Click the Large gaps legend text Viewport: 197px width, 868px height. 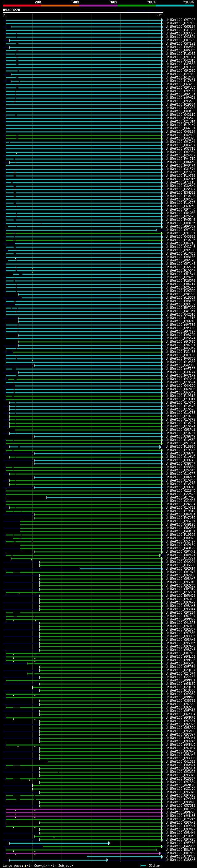pos(38,866)
